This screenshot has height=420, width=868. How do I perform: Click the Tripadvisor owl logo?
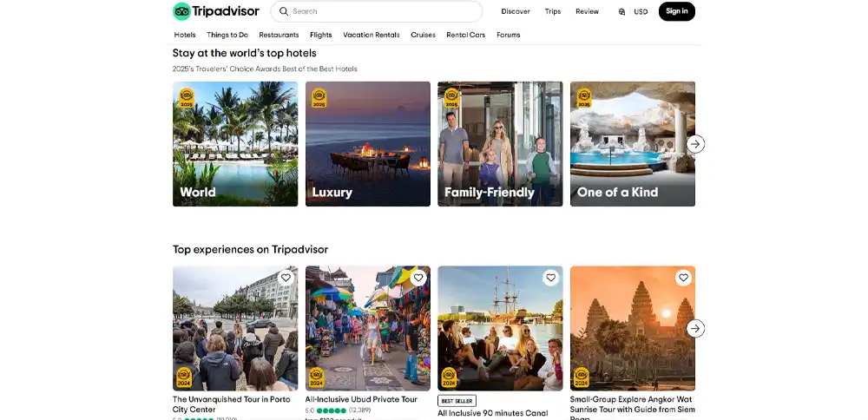coord(181,11)
